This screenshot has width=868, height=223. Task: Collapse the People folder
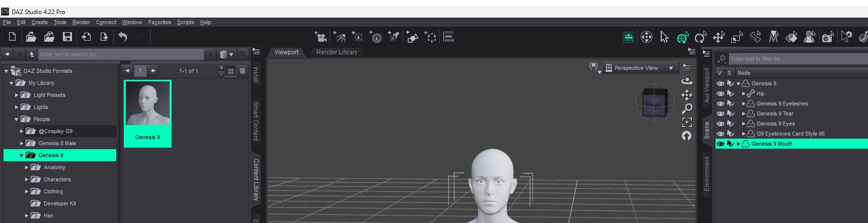point(16,120)
